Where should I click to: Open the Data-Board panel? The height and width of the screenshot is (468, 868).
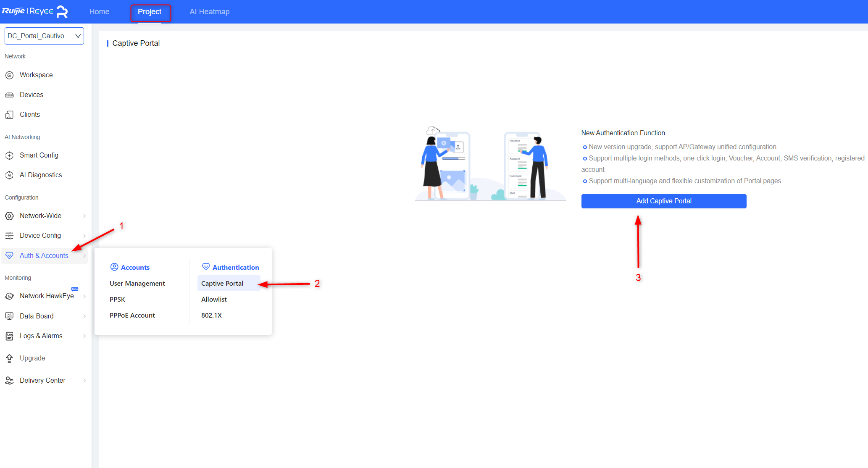[37, 316]
